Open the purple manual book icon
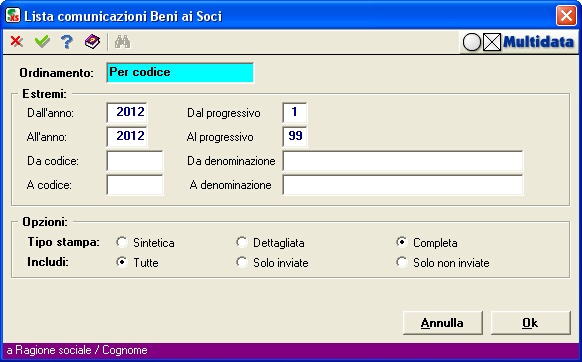This screenshot has width=582, height=362. [92, 42]
